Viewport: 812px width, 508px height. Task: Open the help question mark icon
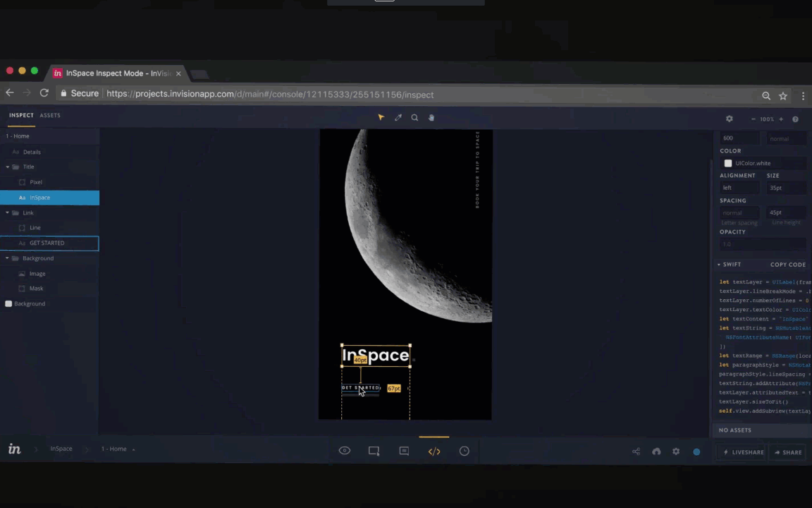(x=795, y=119)
